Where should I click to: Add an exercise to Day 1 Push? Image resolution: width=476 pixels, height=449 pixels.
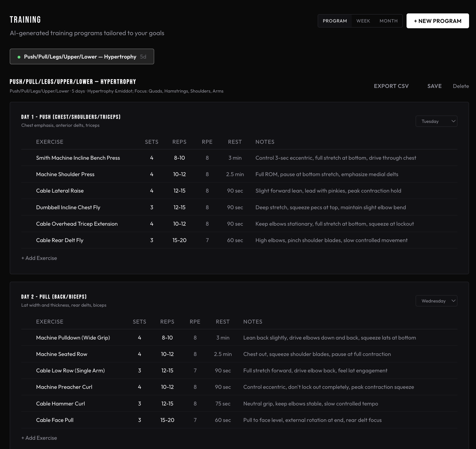coord(39,258)
